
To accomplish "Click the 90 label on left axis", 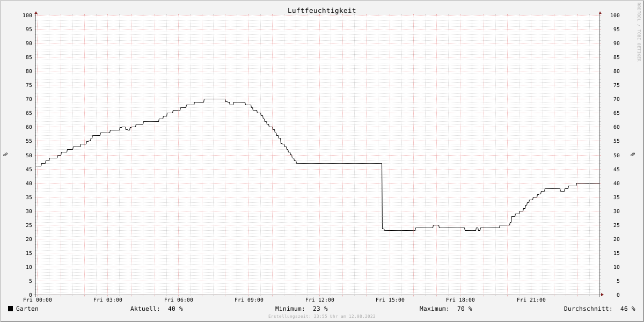I will pyautogui.click(x=29, y=43).
